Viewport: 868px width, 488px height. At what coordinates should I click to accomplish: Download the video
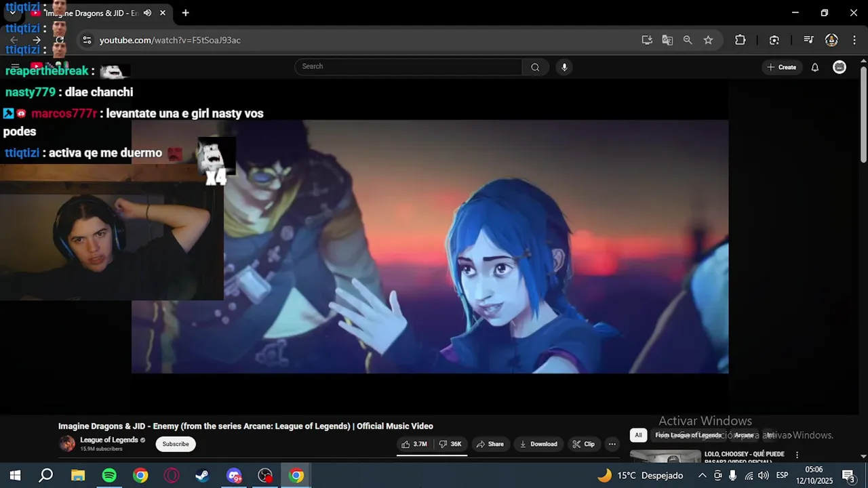click(538, 444)
